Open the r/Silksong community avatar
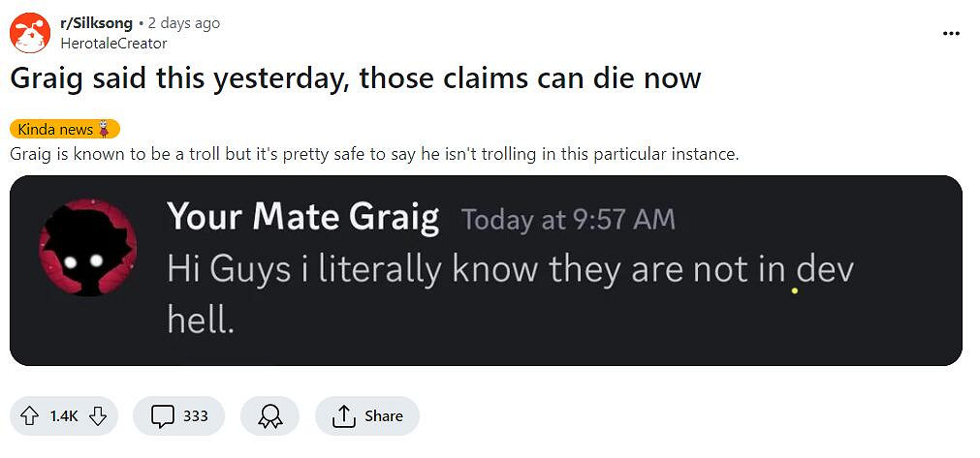This screenshot has width=980, height=458. tap(30, 33)
